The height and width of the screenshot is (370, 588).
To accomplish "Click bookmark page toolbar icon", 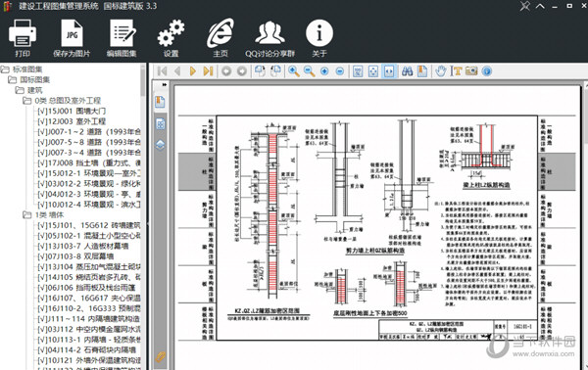I will [x=422, y=71].
